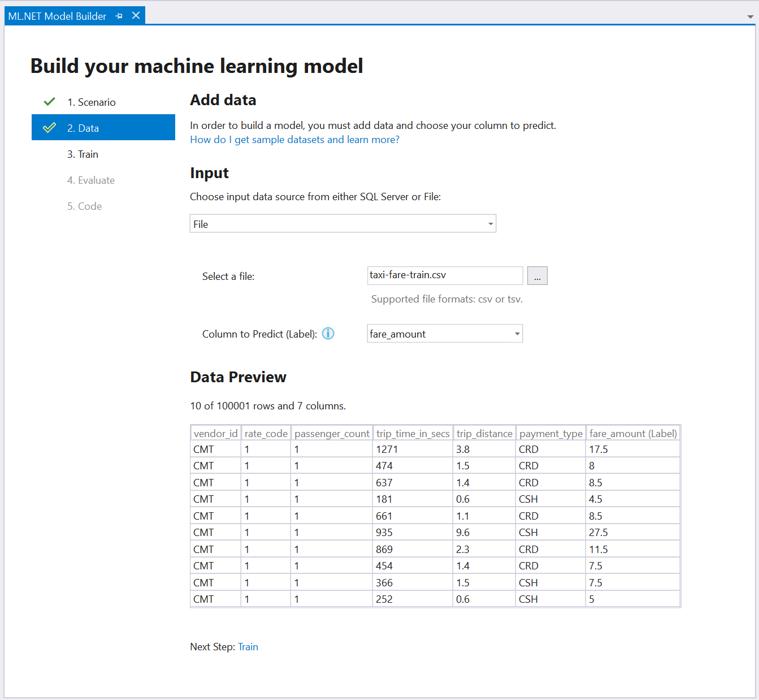The height and width of the screenshot is (700, 759).
Task: Open the tab overflow dropdown arrow
Action: tap(750, 17)
